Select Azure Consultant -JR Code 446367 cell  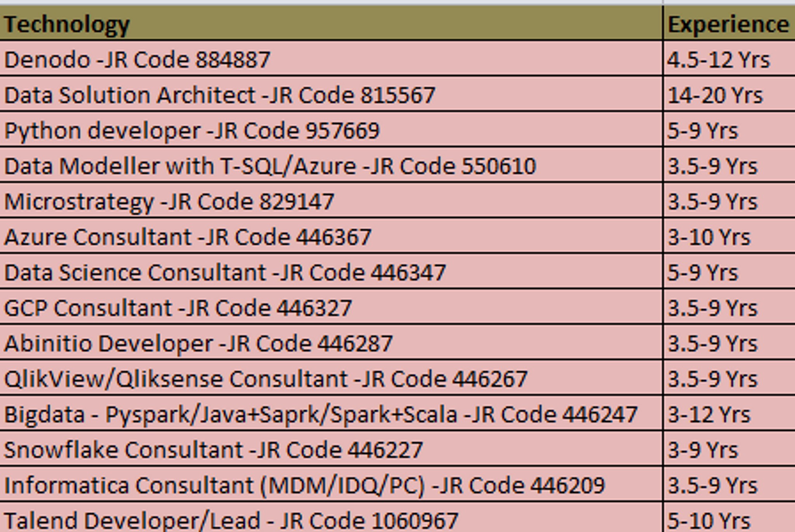(x=331, y=236)
